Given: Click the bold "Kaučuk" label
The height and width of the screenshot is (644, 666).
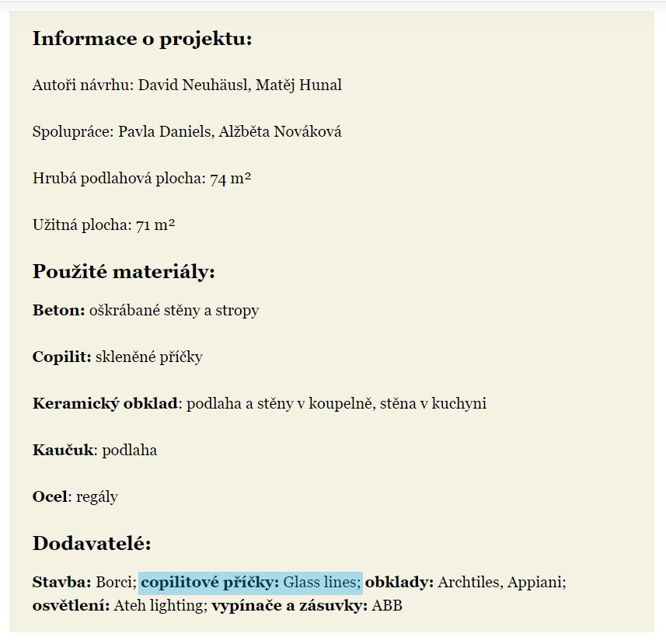Looking at the screenshot, I should (x=63, y=451).
